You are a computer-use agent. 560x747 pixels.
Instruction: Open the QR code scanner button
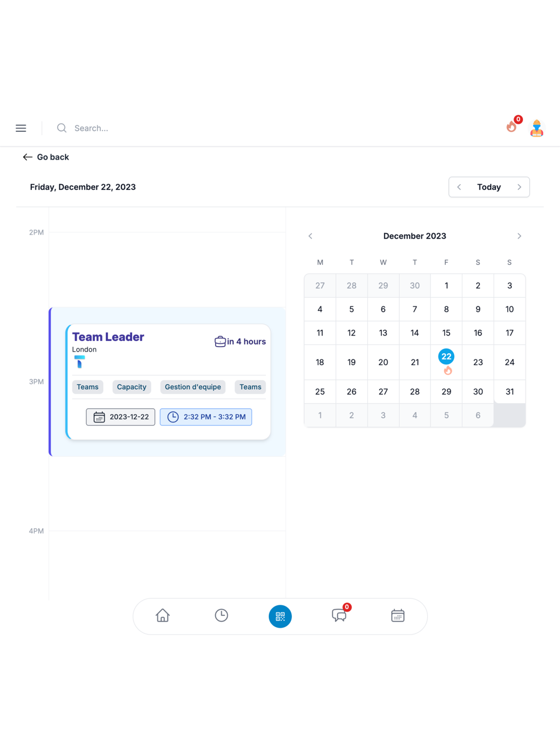(x=280, y=617)
